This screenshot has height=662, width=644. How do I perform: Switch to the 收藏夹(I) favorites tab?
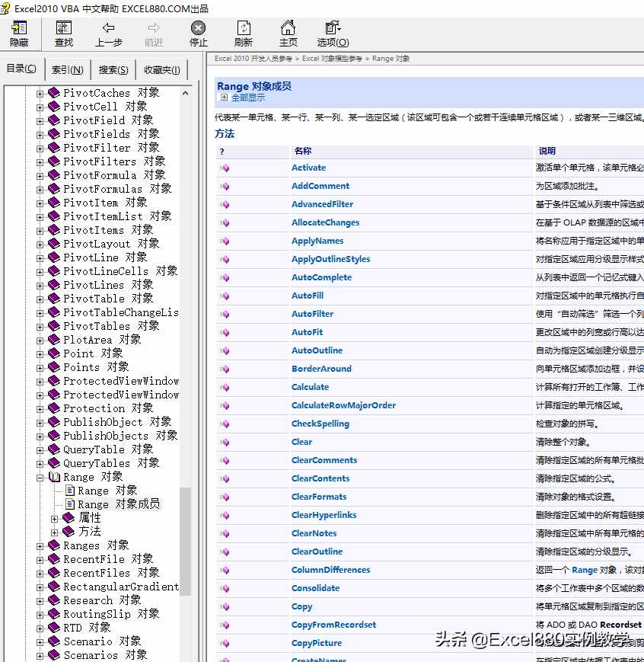pyautogui.click(x=161, y=69)
